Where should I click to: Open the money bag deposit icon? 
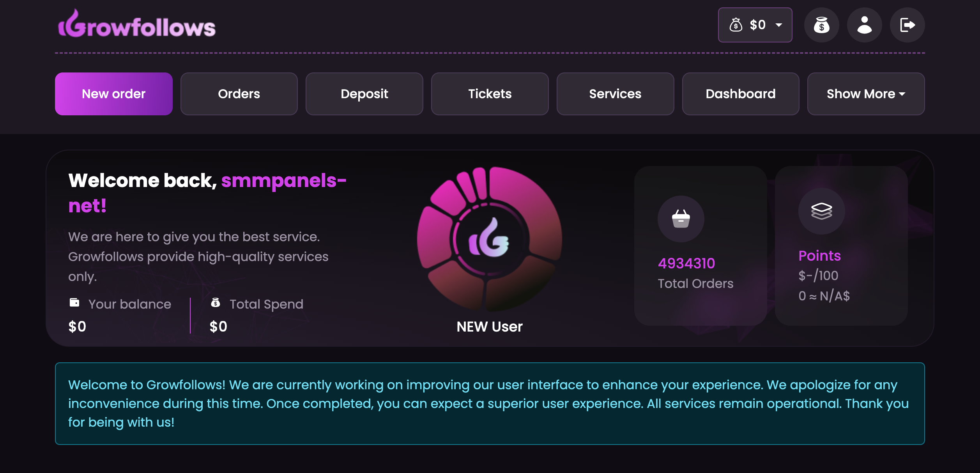(821, 25)
